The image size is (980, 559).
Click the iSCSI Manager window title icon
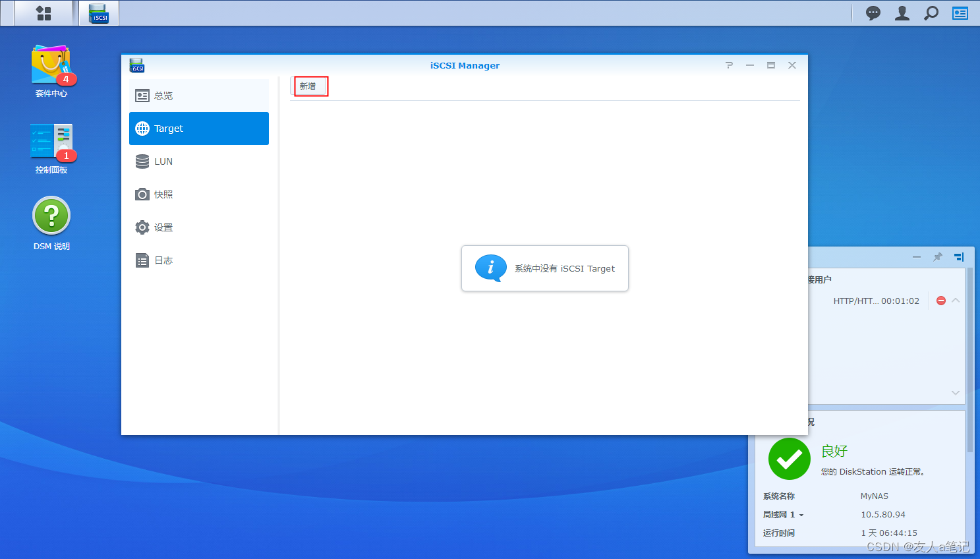coord(137,65)
